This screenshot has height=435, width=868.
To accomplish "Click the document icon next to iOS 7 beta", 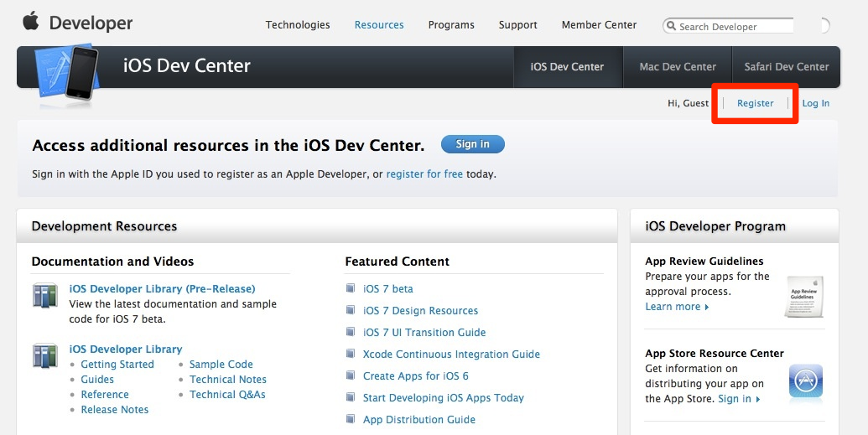I will coord(351,287).
